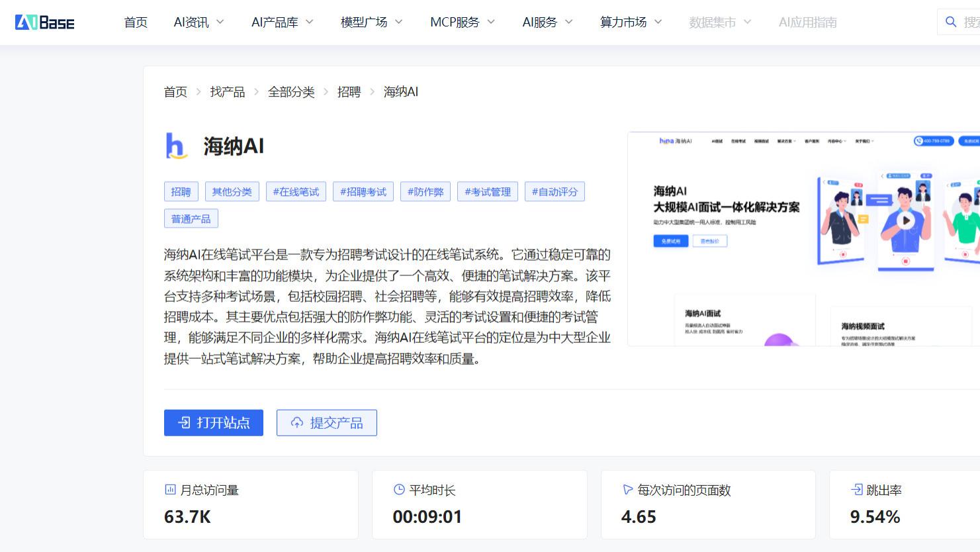Click 找产品 in the breadcrumb

point(228,92)
